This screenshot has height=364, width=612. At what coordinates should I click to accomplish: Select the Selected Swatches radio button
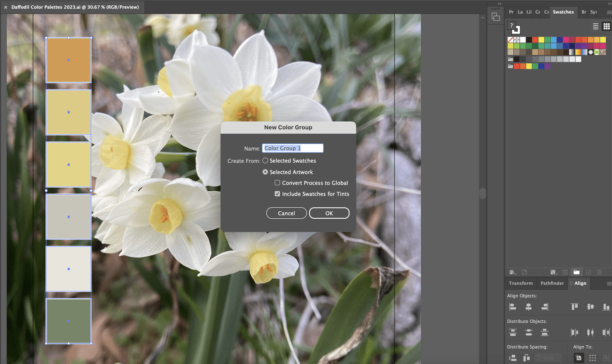265,160
